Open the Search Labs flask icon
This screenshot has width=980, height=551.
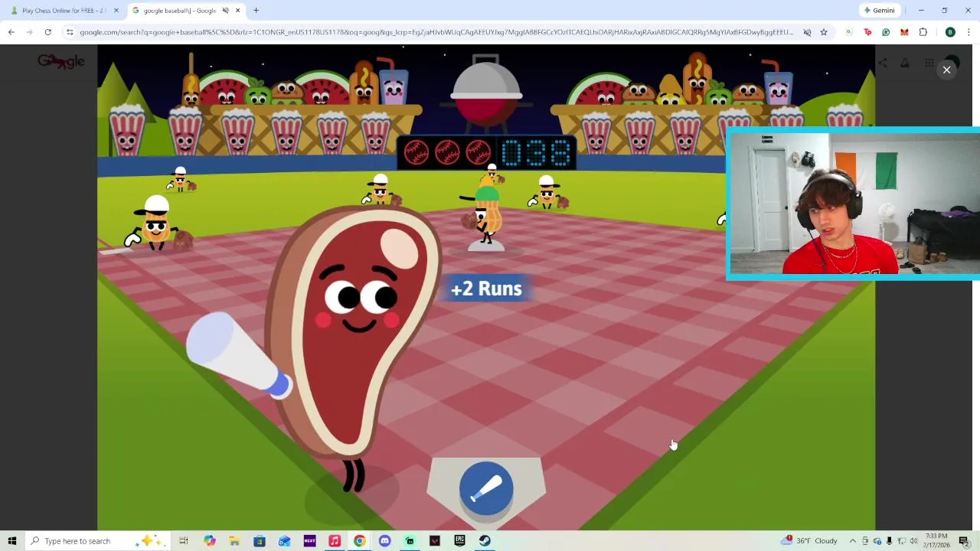tap(905, 63)
